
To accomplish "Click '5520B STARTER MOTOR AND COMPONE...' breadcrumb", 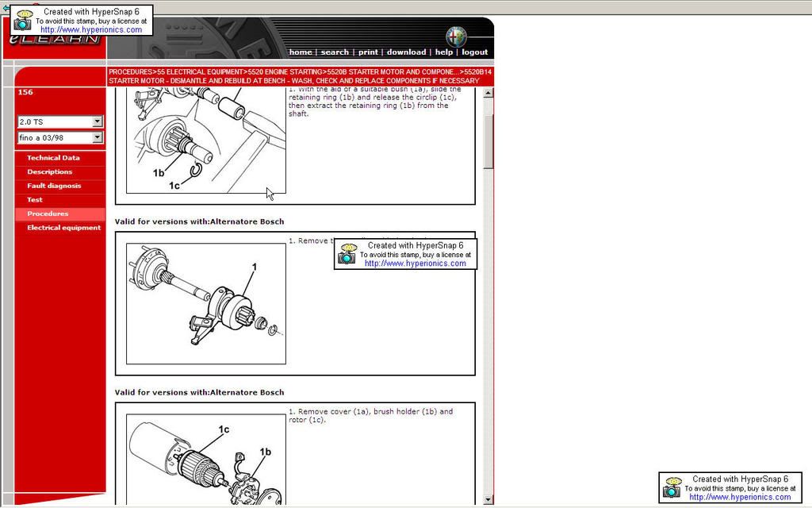I will click(393, 72).
